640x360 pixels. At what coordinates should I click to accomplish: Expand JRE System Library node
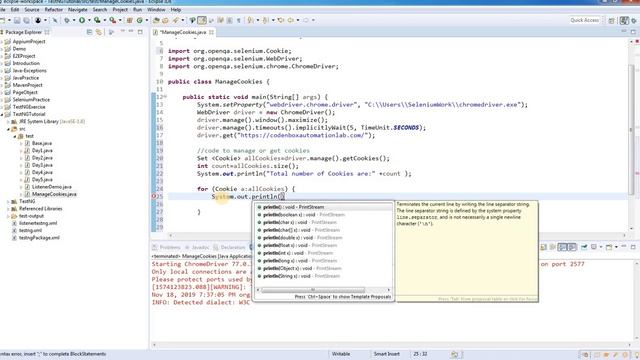click(8, 122)
